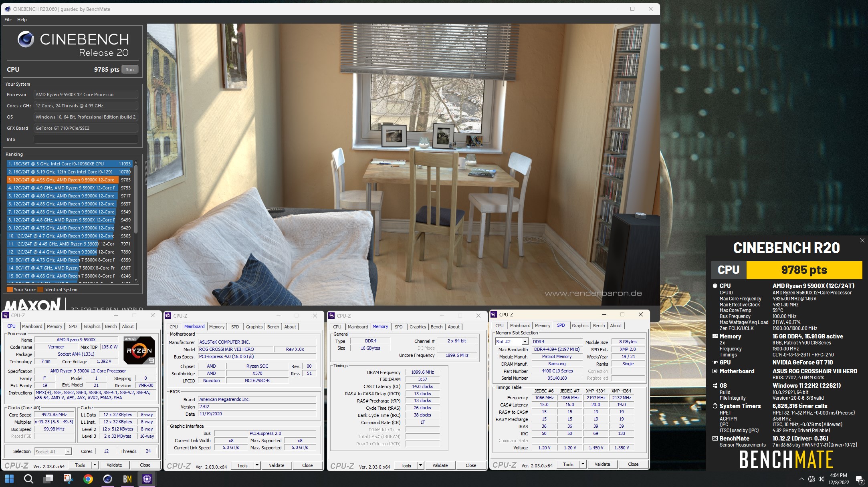Click the BenchMate section icon near version 10.12.2
868x487 pixels.
click(x=715, y=439)
